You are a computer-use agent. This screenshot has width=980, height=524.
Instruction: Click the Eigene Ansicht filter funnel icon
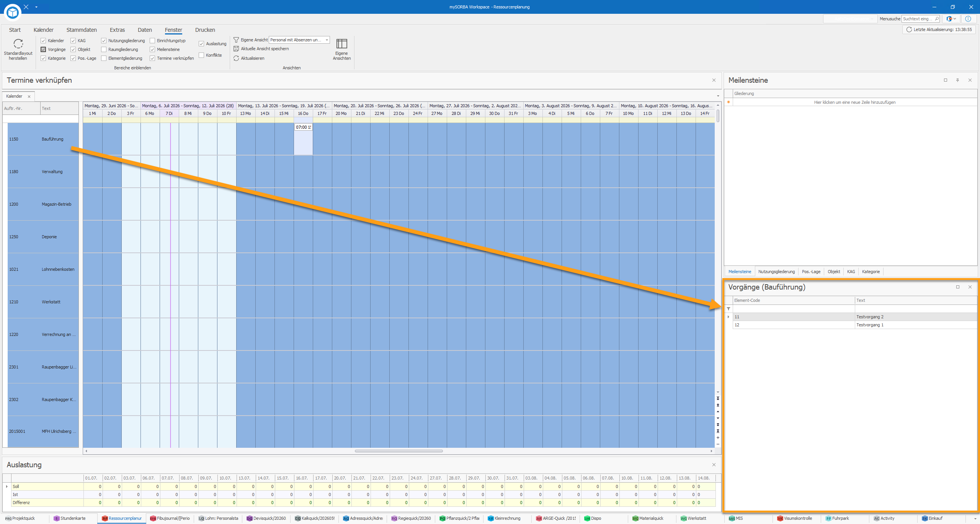click(236, 40)
